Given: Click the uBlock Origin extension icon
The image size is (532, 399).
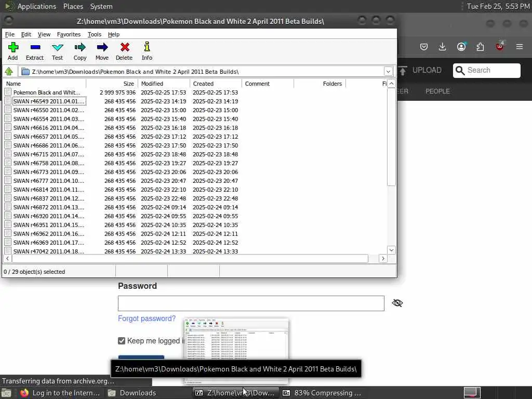Looking at the screenshot, I should [x=500, y=46].
